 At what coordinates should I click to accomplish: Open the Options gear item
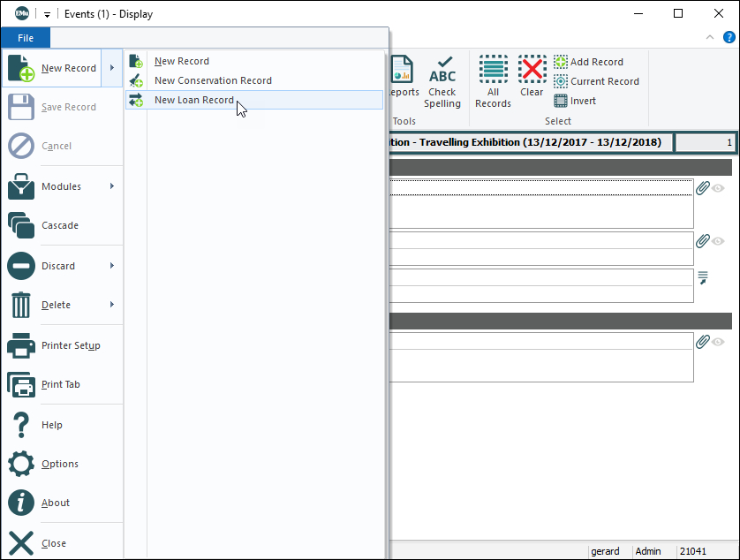(x=21, y=464)
